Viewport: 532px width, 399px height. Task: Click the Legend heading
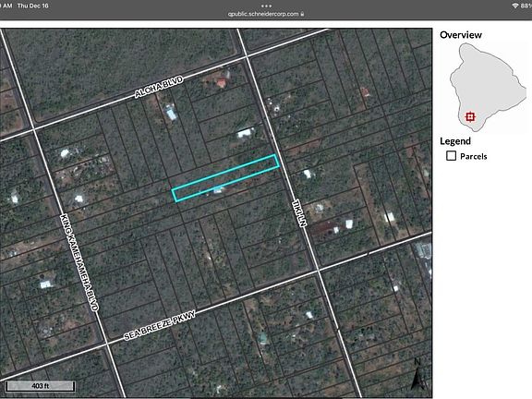[455, 141]
